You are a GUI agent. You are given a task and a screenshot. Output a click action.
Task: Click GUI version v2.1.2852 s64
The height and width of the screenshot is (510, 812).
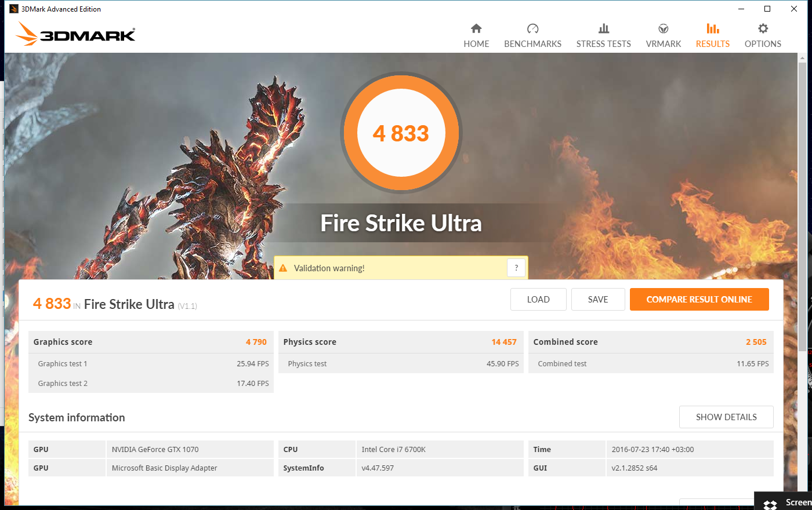(x=635, y=468)
